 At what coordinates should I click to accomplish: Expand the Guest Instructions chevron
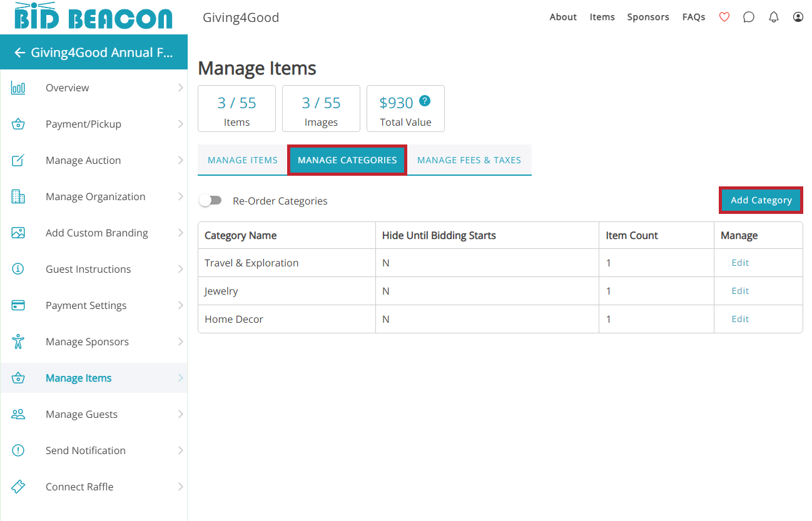[x=180, y=269]
